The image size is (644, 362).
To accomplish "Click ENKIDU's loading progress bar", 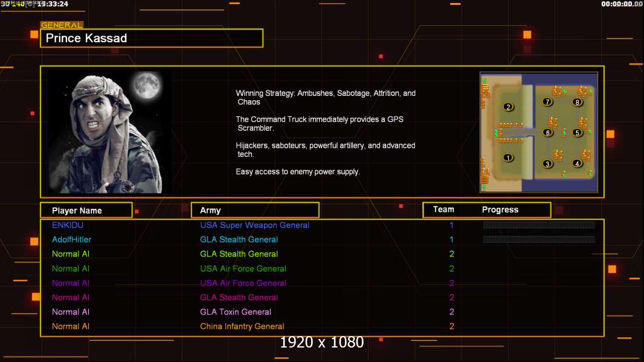I will point(539,224).
